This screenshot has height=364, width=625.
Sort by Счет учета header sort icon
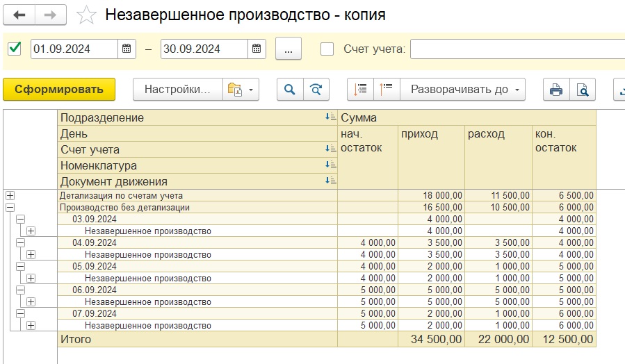click(x=330, y=149)
